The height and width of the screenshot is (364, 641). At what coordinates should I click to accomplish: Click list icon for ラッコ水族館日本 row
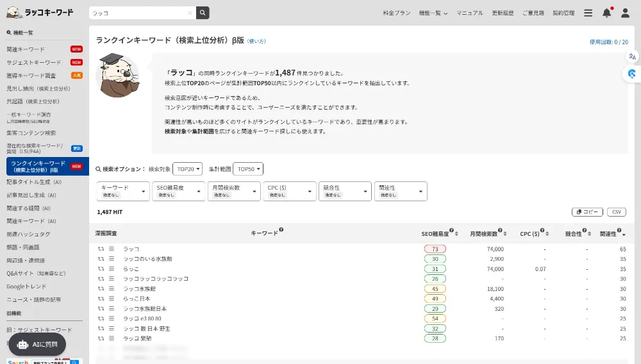[x=111, y=308]
